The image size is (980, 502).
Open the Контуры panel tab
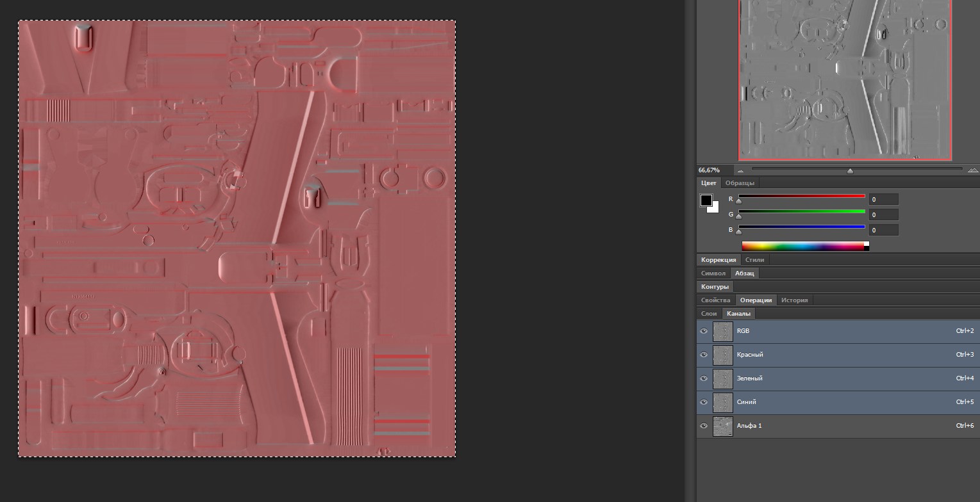pyautogui.click(x=715, y=287)
